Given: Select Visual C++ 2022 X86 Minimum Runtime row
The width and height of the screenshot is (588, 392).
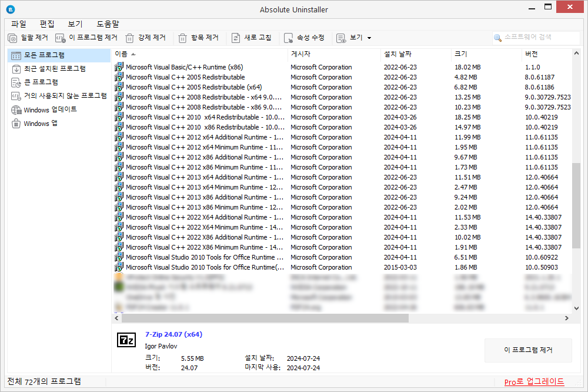Looking at the screenshot, I should [342, 247].
